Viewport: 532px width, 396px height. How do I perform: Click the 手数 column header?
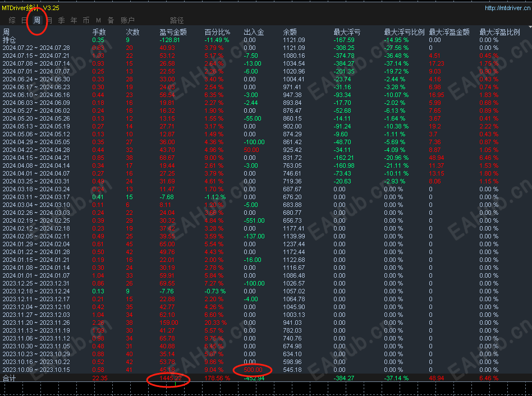[x=99, y=32]
